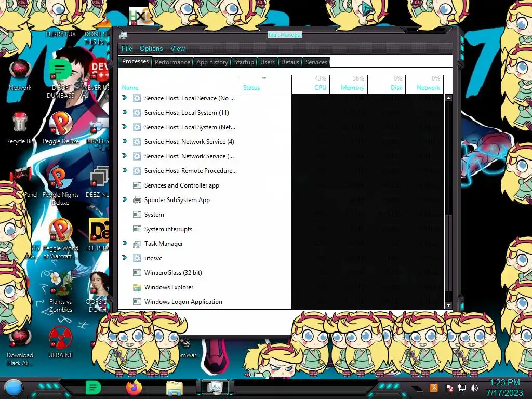Expand Service Host: Network Service (4)

(x=125, y=141)
